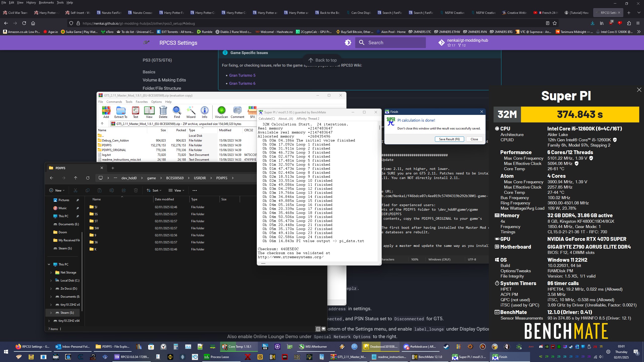This screenshot has height=362, width=644.
Task: Open Steam from the Windows taskbar
Action: (446, 347)
